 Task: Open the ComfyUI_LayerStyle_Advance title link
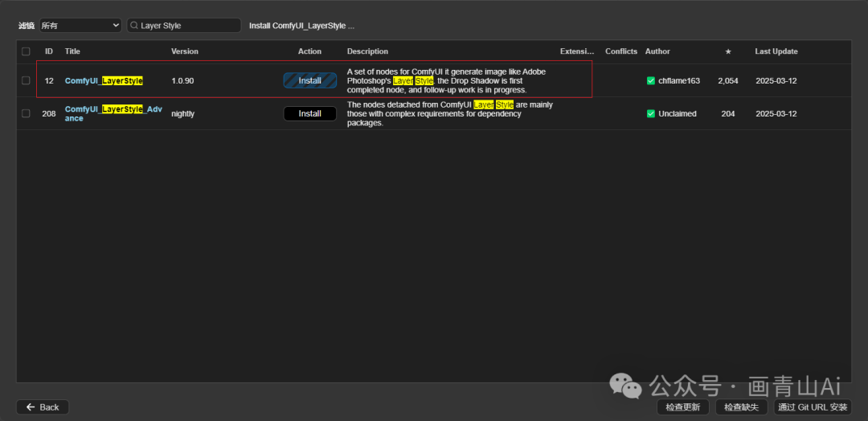click(113, 114)
